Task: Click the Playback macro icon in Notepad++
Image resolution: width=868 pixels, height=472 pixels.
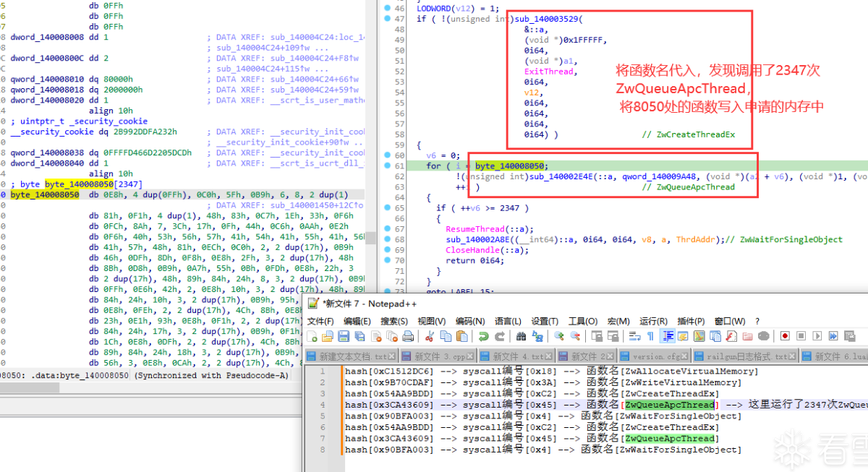Action: coord(817,335)
